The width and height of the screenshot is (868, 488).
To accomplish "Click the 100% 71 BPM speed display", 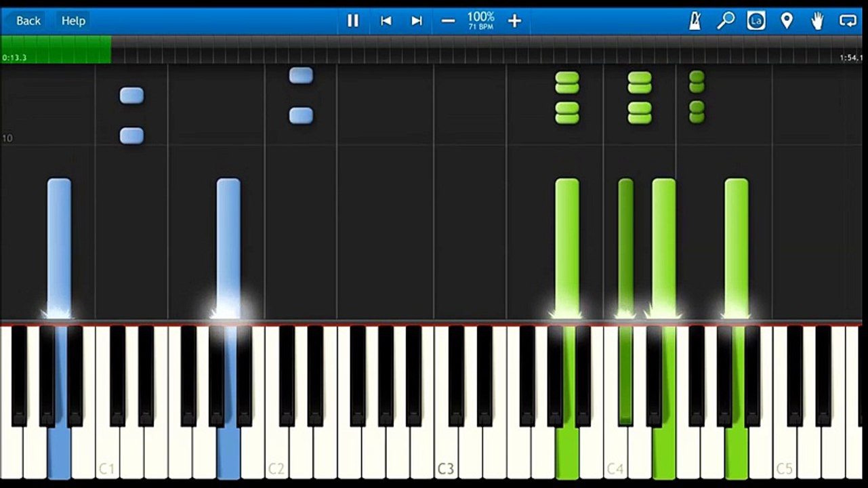I will tap(480, 20).
